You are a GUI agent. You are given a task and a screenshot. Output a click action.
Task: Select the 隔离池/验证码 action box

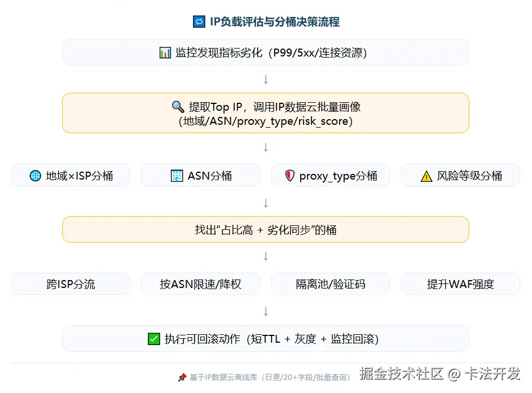pos(331,284)
